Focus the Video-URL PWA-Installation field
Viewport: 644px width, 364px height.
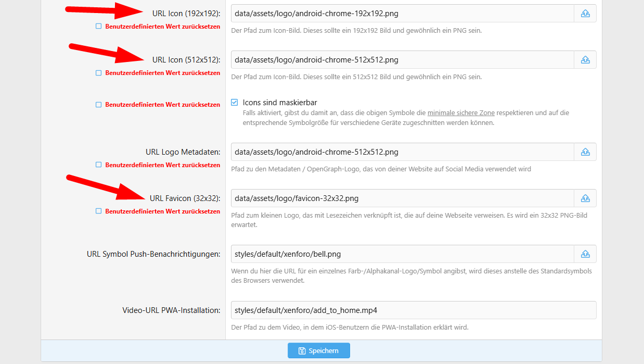coord(414,310)
